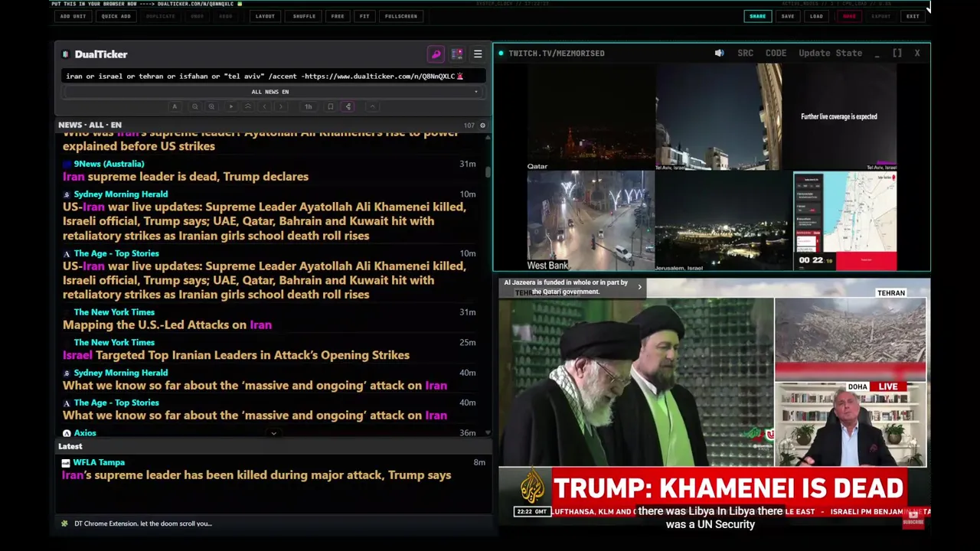The width and height of the screenshot is (980, 551).
Task: Open the DualTicker hamburger menu
Action: pos(478,54)
